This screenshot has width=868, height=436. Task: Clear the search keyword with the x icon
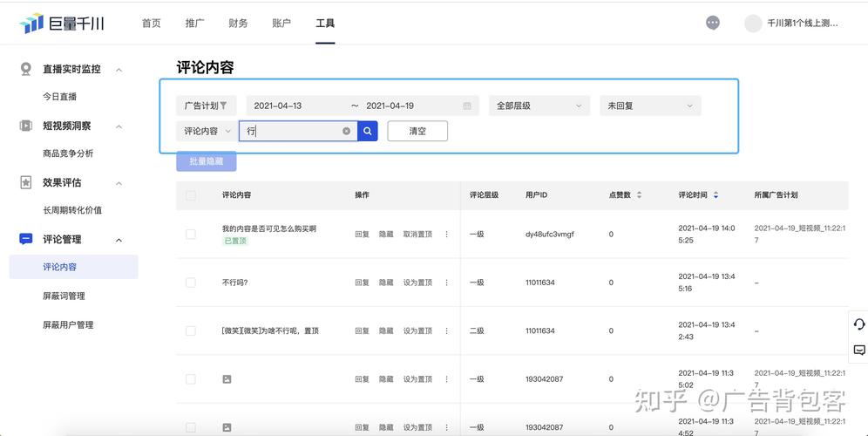tap(346, 131)
